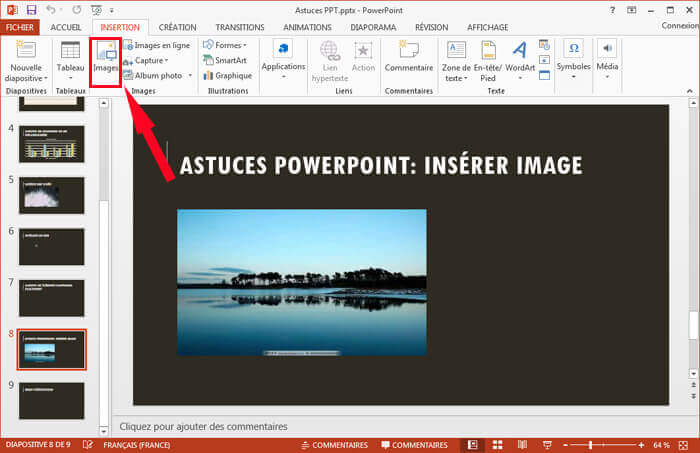Select slide 4 thumbnail with chart
Screen dimensions: 700x453
tap(51, 144)
